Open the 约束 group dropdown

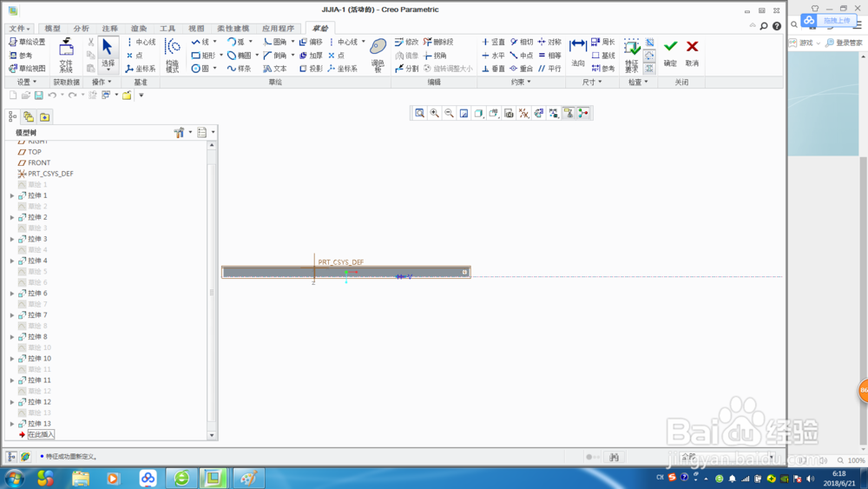[x=520, y=82]
